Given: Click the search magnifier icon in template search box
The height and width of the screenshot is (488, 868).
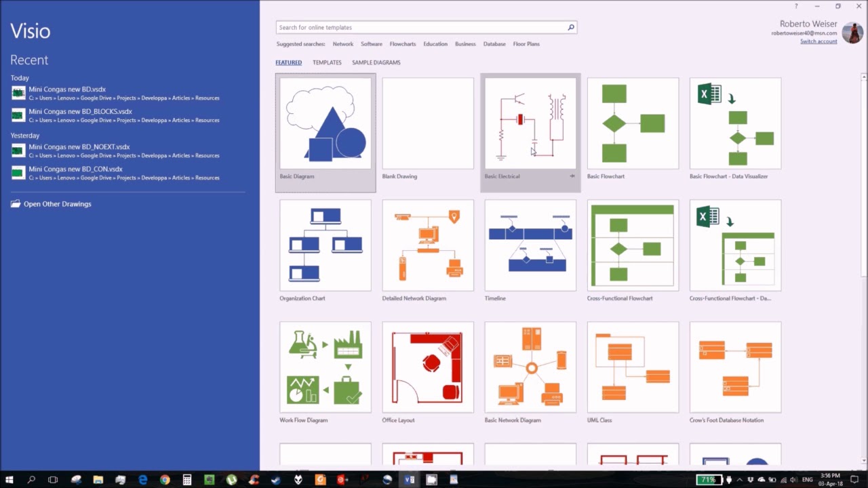Looking at the screenshot, I should click(x=571, y=28).
